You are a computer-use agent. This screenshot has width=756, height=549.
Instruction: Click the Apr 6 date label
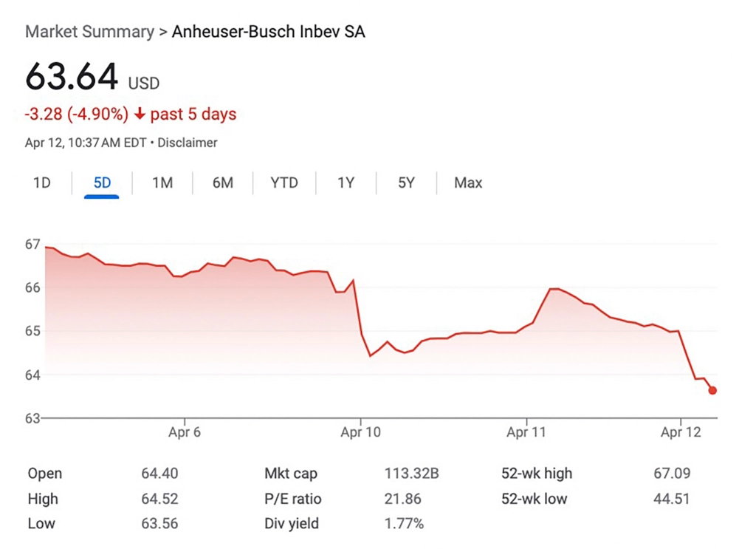[x=184, y=432]
